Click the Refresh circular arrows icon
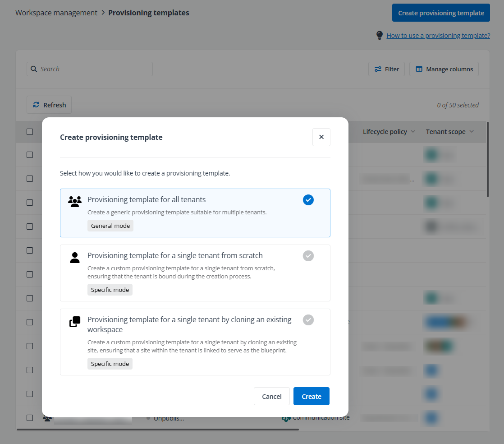Screen dimensions: 504x444 point(37,105)
